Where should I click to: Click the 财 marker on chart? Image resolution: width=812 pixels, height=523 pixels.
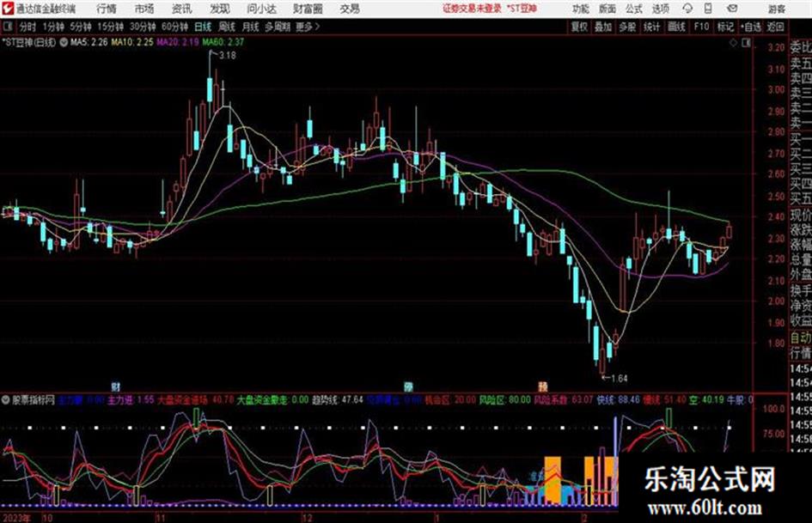[116, 386]
